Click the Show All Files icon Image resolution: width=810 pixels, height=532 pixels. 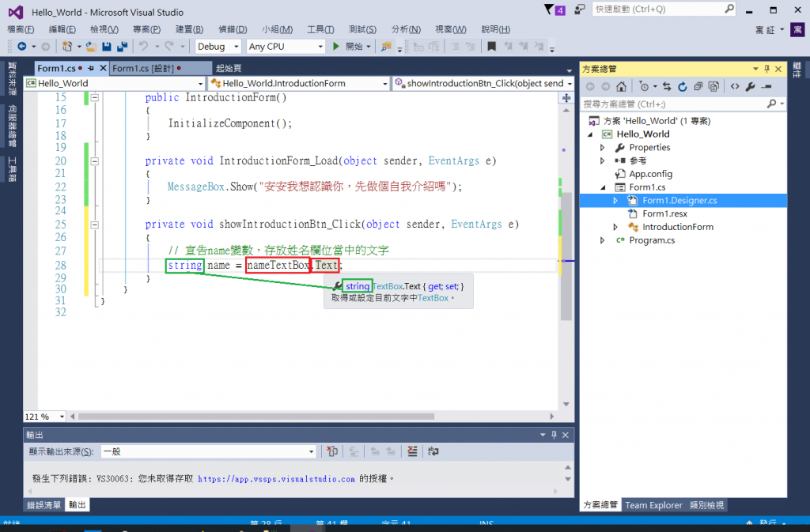click(713, 86)
